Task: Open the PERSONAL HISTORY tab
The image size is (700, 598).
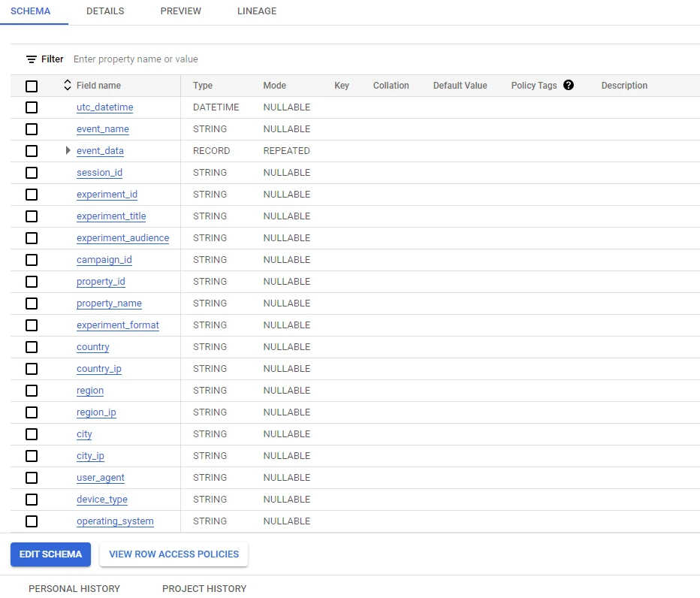Action: [x=74, y=589]
